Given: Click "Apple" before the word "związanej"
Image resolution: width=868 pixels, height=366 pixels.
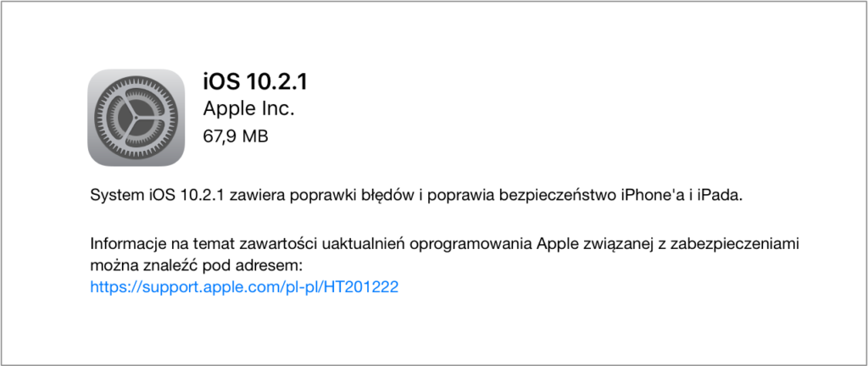Looking at the screenshot, I should pyautogui.click(x=557, y=244).
